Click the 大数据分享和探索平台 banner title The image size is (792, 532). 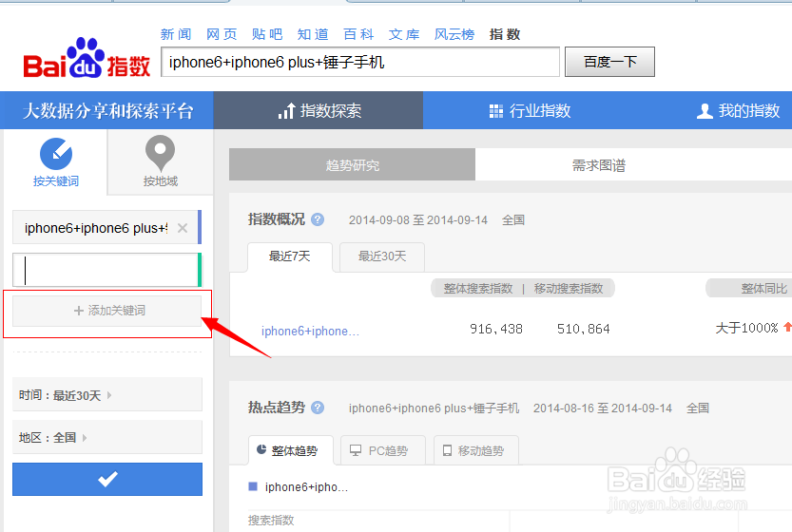[108, 110]
